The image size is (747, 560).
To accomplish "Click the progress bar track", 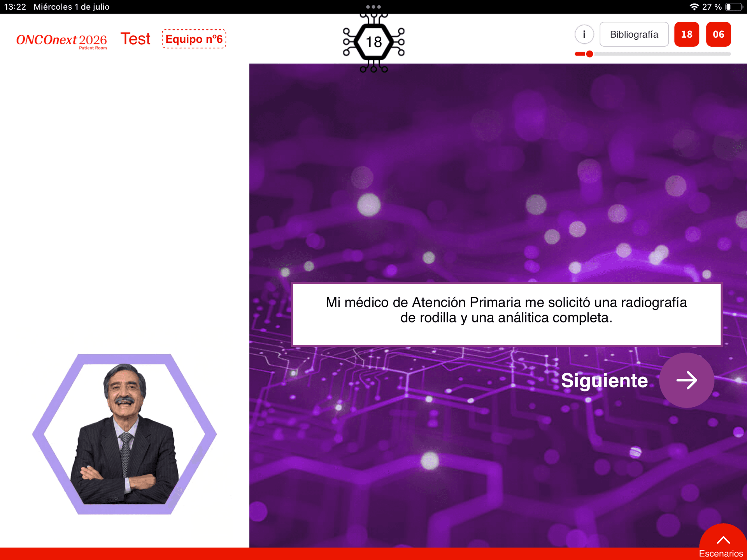I will tap(653, 54).
